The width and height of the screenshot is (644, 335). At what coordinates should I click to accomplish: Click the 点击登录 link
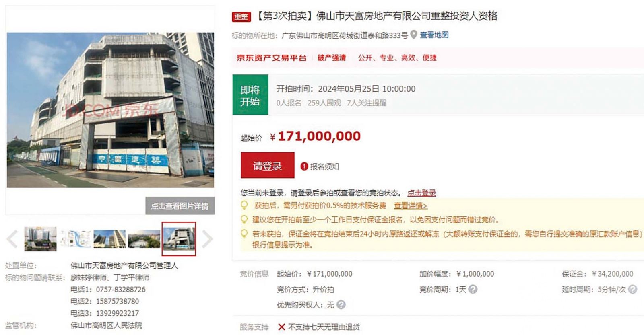point(421,193)
